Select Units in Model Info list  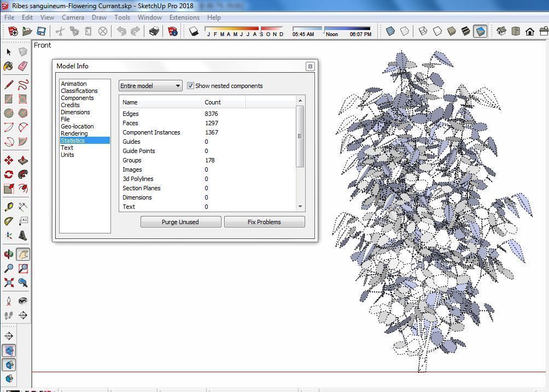click(67, 155)
